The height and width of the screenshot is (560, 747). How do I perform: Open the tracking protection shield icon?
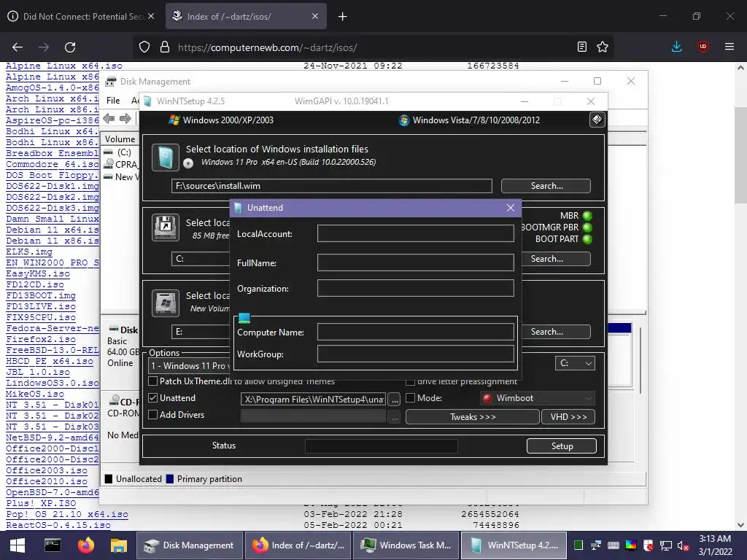click(144, 47)
